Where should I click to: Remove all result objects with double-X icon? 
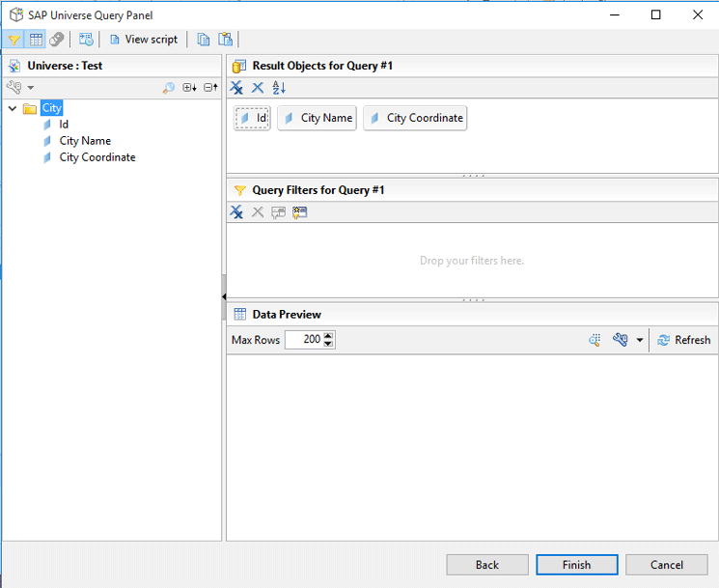tap(236, 88)
